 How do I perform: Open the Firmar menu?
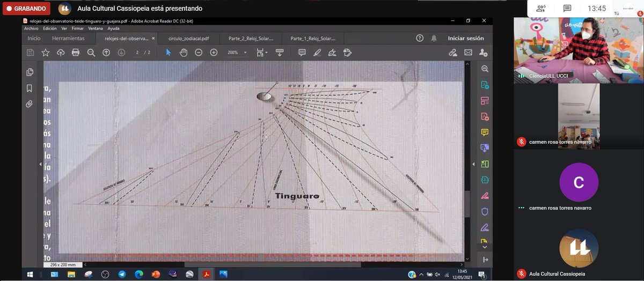[x=78, y=28]
